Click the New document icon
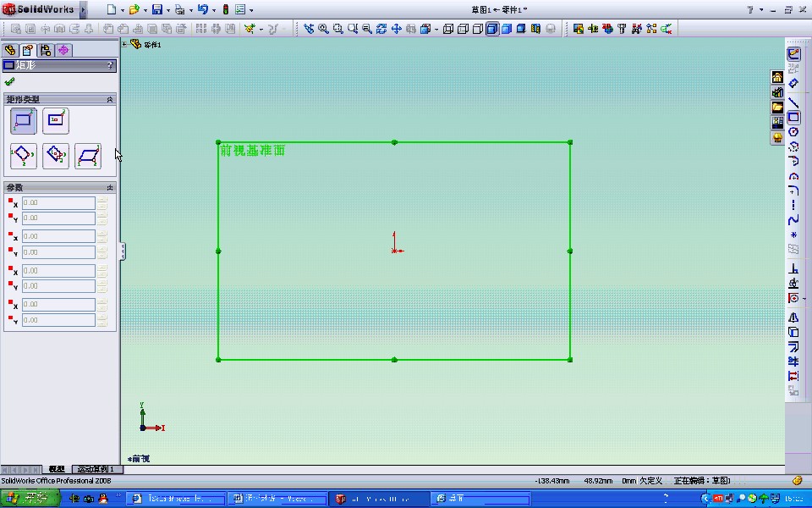The image size is (812, 508). tap(112, 9)
